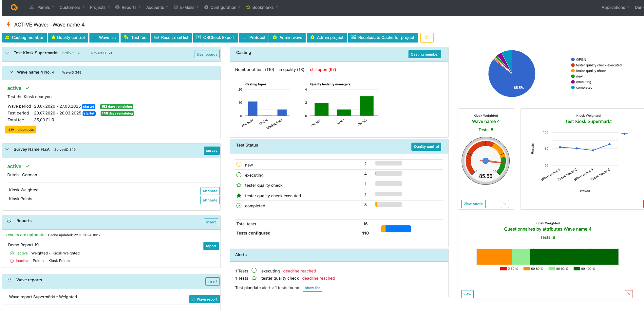Click the survey button
Image resolution: width=644 pixels, height=314 pixels.
[x=212, y=150]
